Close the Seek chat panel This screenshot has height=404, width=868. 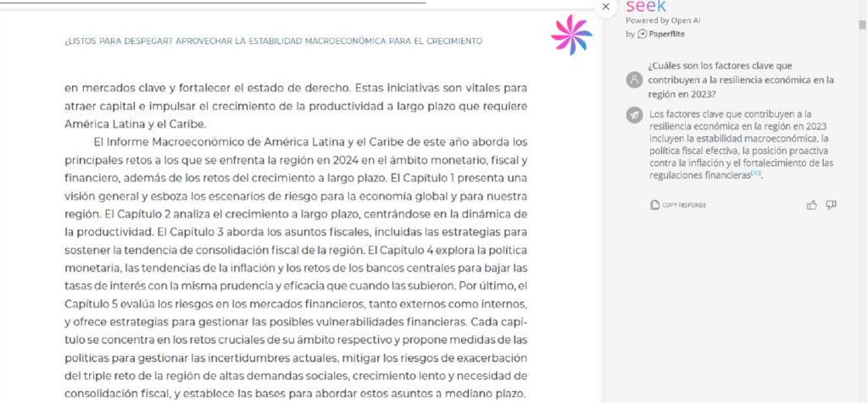point(605,7)
